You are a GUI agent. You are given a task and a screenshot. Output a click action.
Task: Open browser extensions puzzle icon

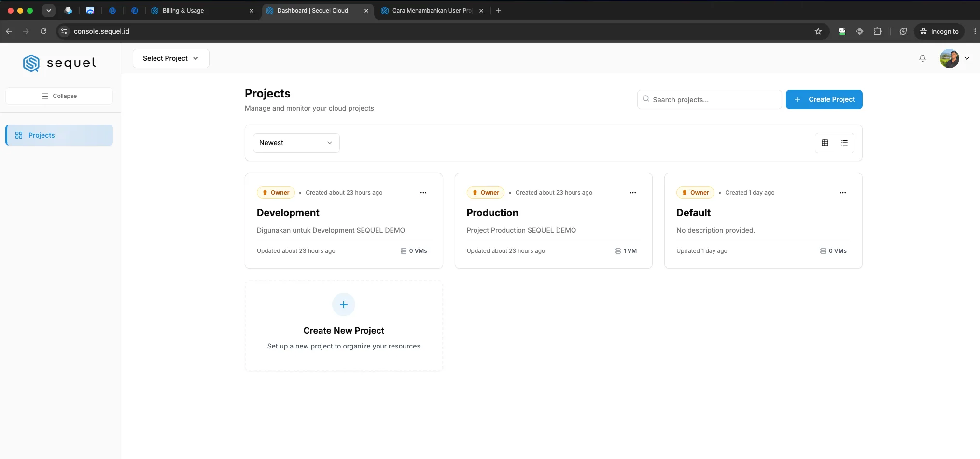point(878,31)
